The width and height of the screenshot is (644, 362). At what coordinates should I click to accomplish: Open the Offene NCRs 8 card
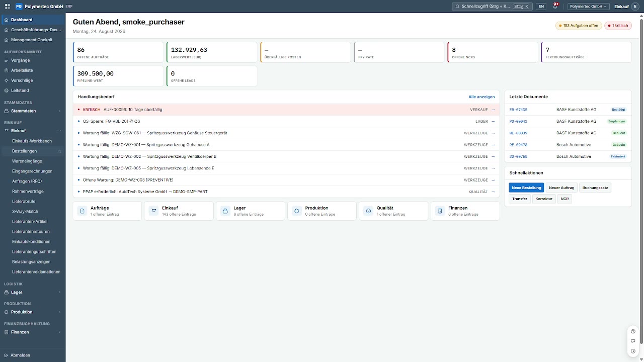click(493, 52)
